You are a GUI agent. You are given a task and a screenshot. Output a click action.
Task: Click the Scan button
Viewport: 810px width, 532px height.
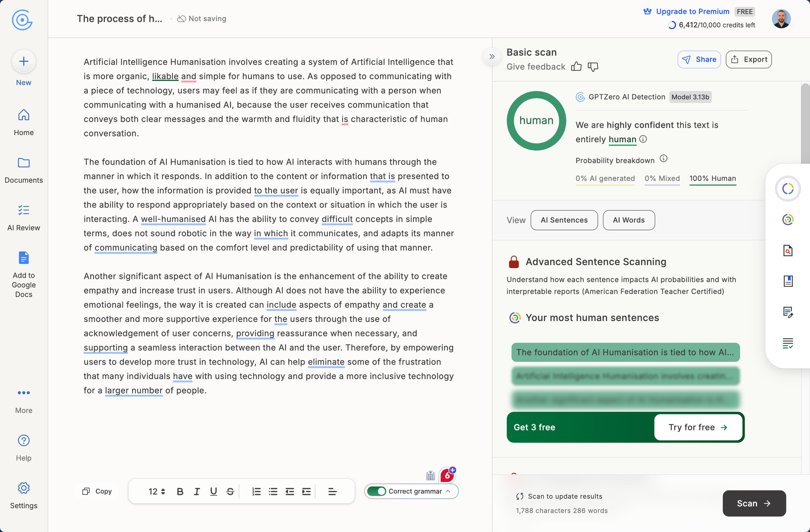pyautogui.click(x=754, y=503)
